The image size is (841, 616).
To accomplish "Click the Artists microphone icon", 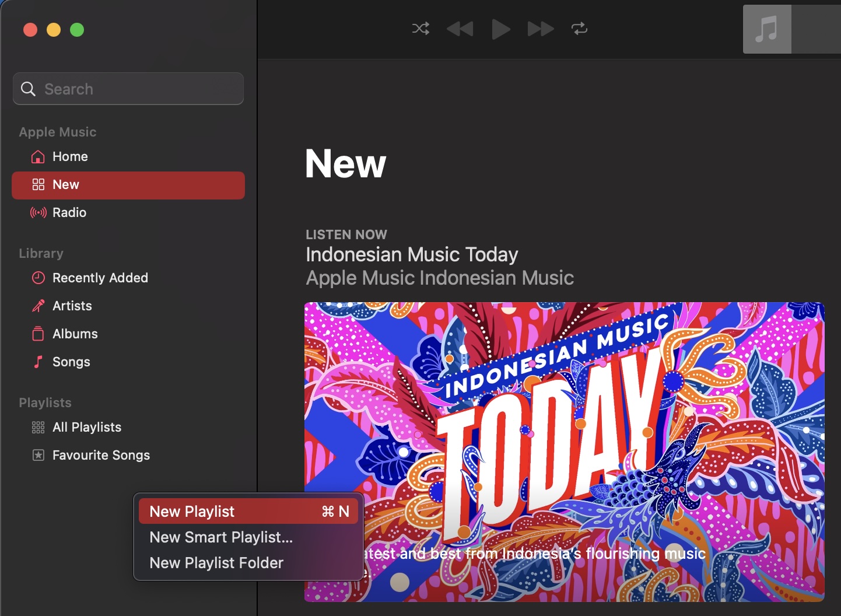I will click(38, 306).
